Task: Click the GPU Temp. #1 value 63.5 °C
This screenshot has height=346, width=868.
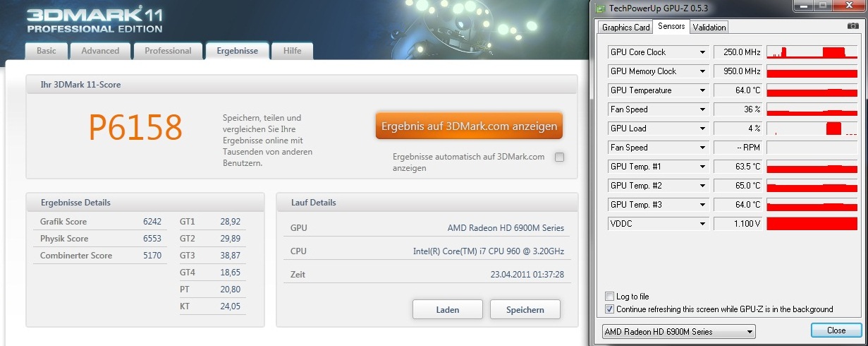Action: [x=738, y=167]
